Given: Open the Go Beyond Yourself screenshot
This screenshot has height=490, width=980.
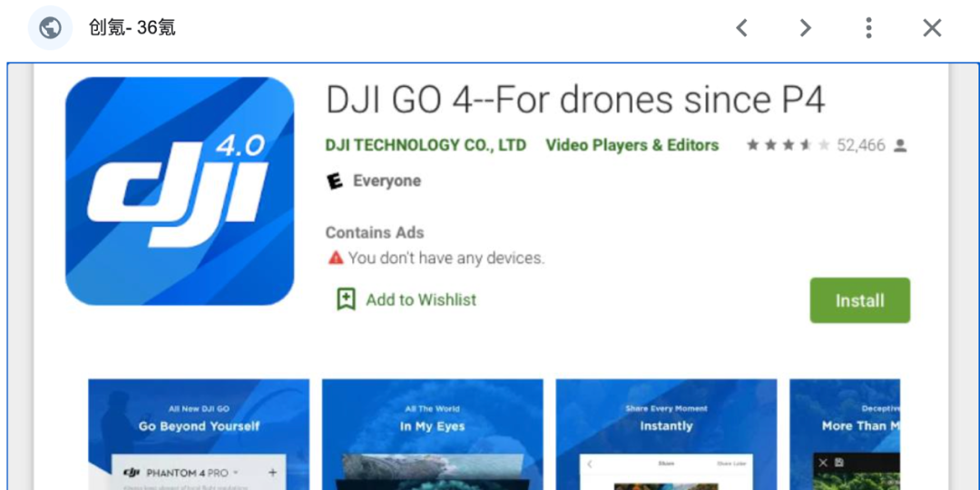Looking at the screenshot, I should point(199,435).
